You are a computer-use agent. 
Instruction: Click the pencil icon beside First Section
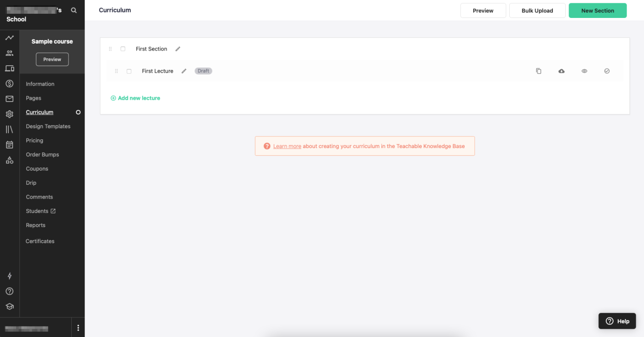point(178,49)
